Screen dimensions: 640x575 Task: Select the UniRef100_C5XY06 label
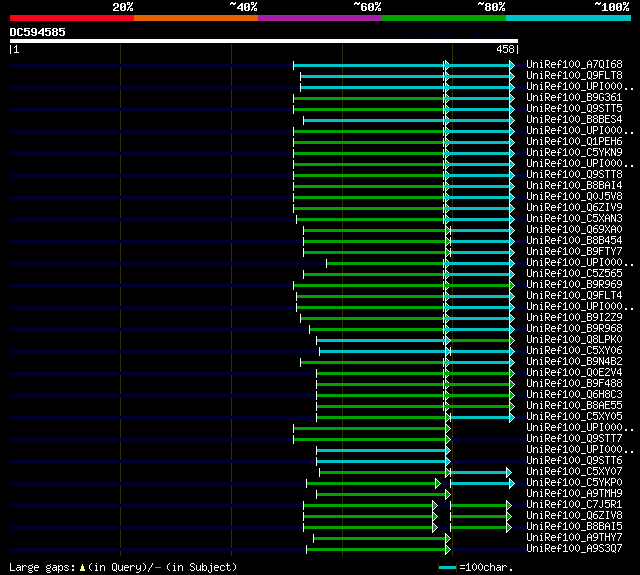click(x=574, y=351)
